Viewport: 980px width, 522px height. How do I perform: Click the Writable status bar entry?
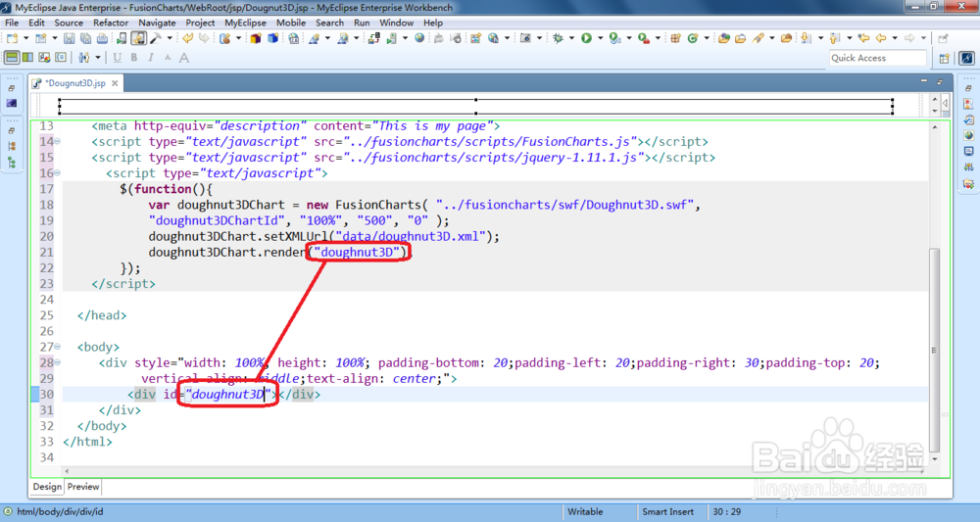[x=585, y=511]
